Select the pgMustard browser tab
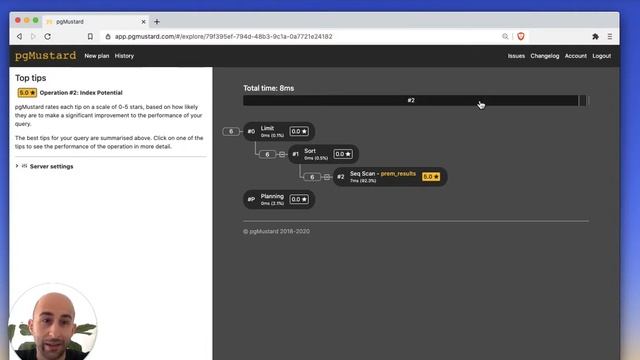Viewport: 640px width, 360px height. [x=96, y=22]
